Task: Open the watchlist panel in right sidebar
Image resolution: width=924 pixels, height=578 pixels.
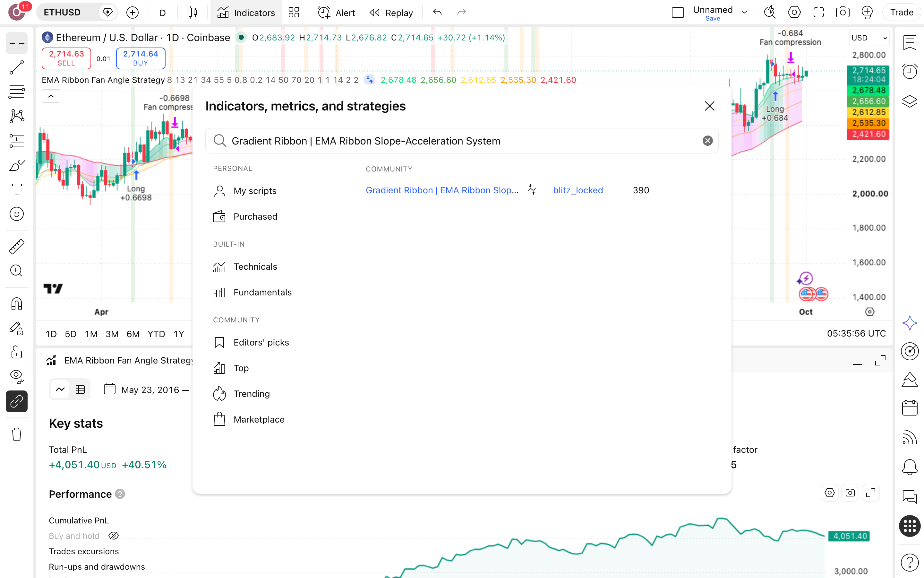Action: [910, 43]
